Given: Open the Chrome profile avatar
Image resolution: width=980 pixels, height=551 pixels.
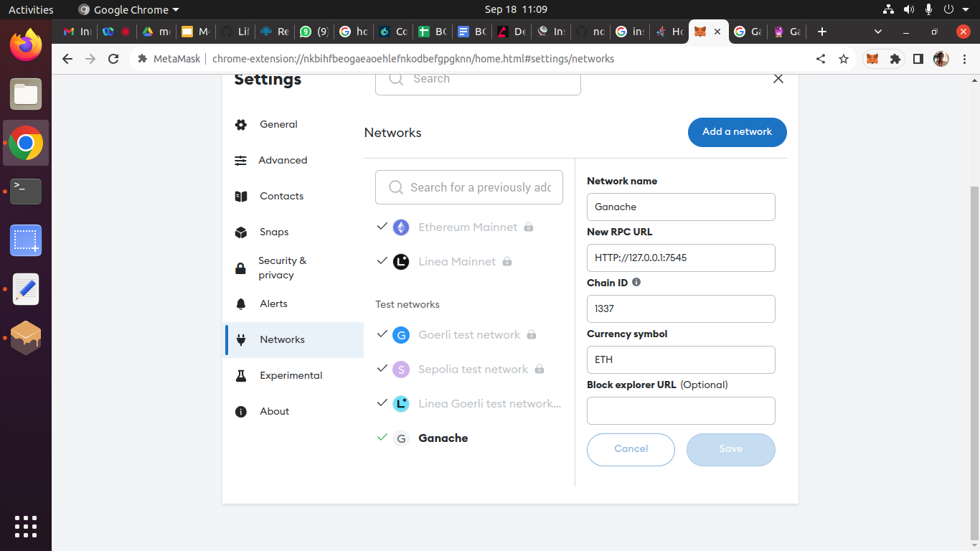Looking at the screenshot, I should click(941, 59).
